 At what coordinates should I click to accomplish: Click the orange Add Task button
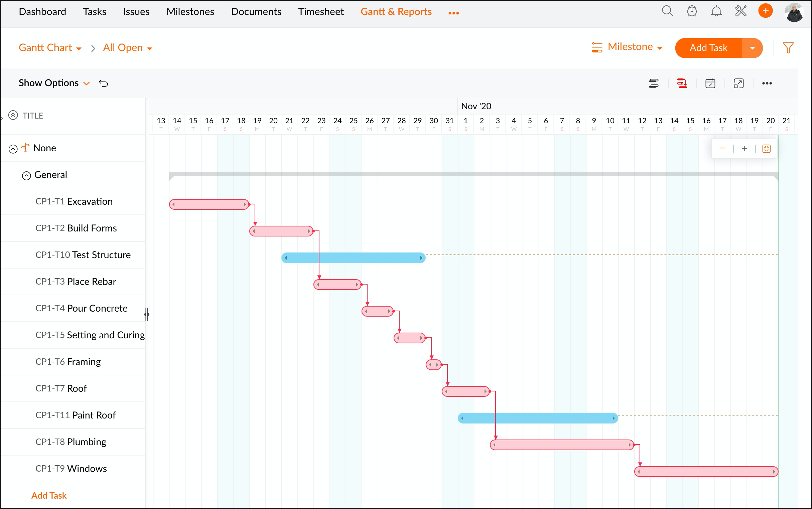708,48
